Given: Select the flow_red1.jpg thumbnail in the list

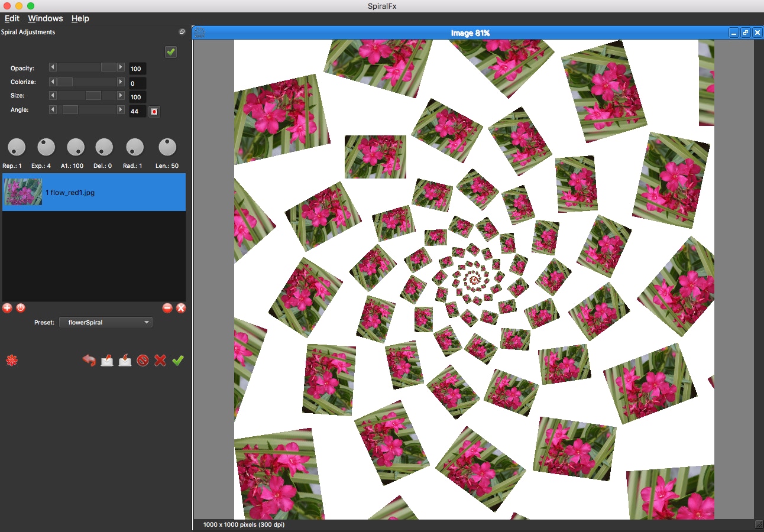Looking at the screenshot, I should pos(23,192).
